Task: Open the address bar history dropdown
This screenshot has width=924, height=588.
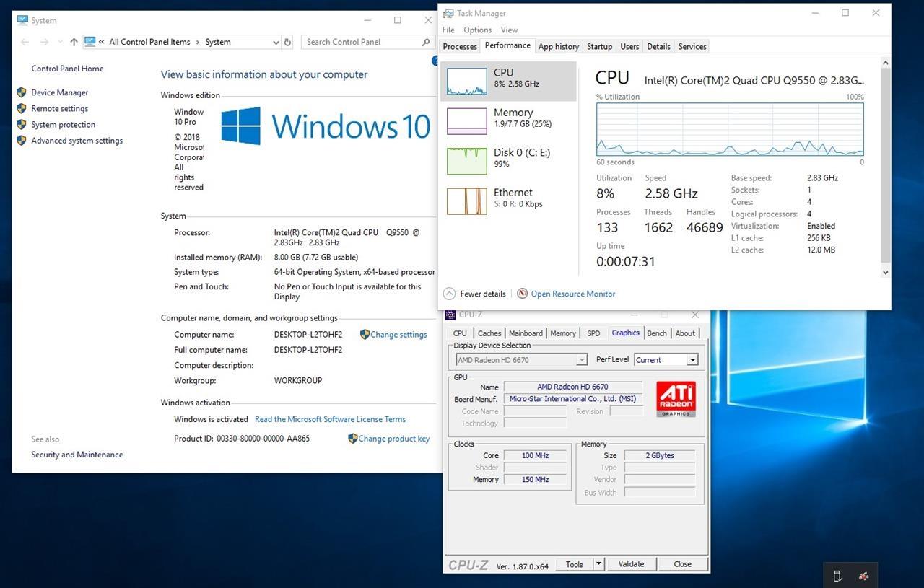Action: (x=276, y=42)
